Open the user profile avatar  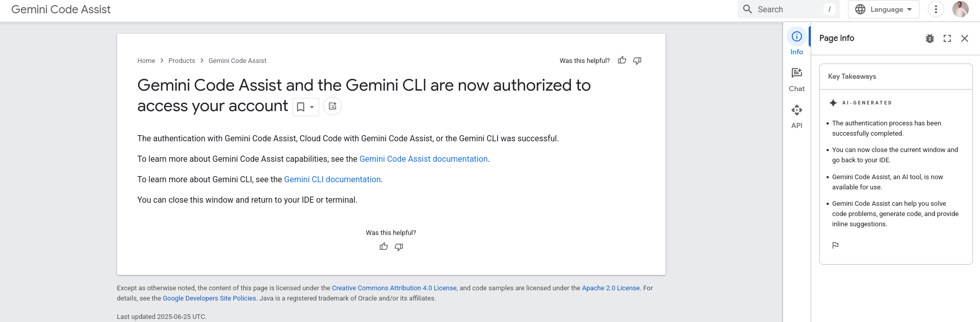pyautogui.click(x=960, y=9)
